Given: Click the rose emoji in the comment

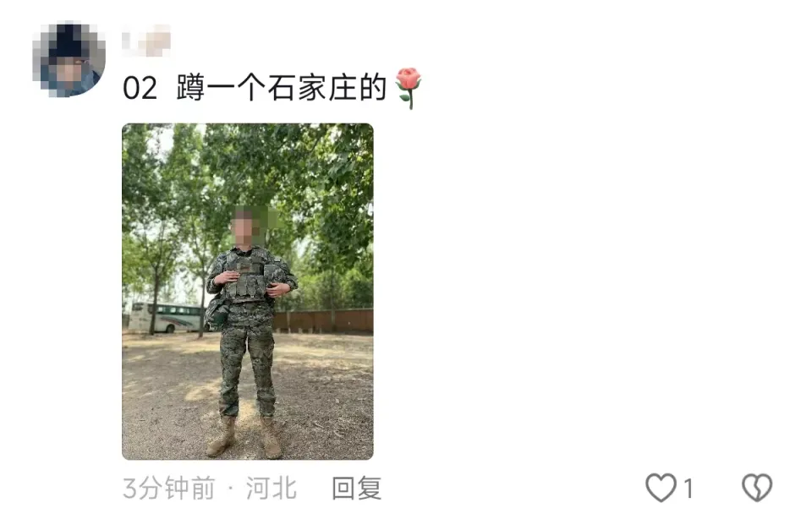Looking at the screenshot, I should 409,88.
